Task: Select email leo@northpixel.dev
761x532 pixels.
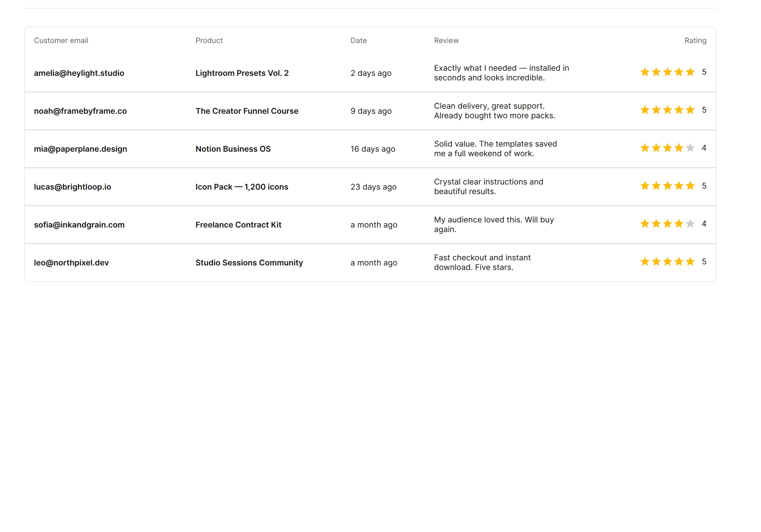Action: point(71,263)
